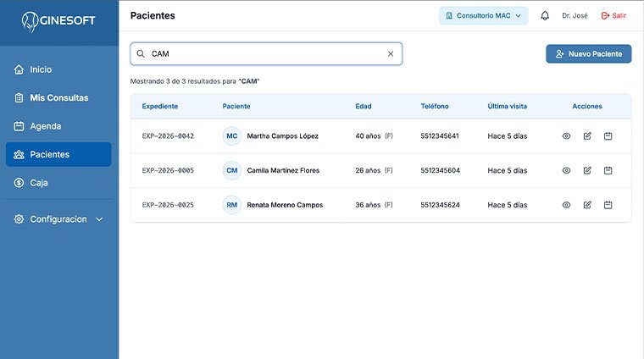Open notifications bell
The height and width of the screenshot is (359, 644).
[545, 15]
